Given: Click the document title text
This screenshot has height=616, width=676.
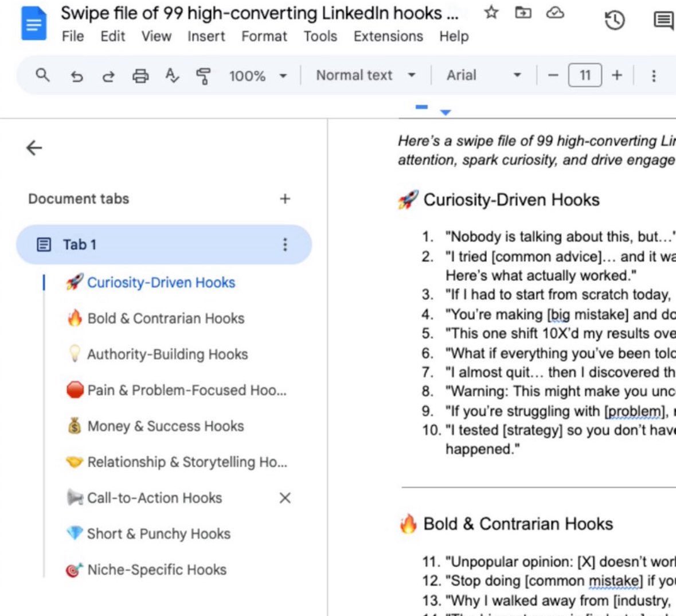Looking at the screenshot, I should pyautogui.click(x=259, y=13).
